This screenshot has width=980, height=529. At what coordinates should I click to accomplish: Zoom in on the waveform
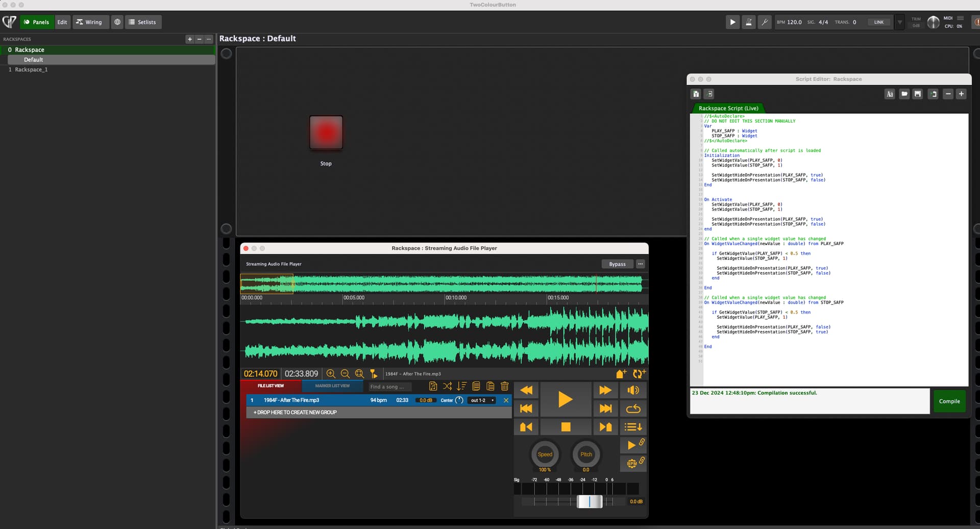[x=331, y=374]
